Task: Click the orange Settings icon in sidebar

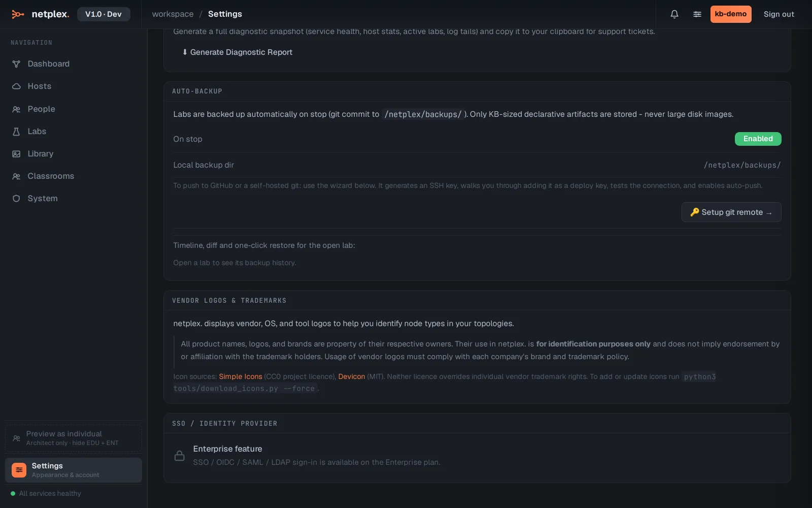Action: [19, 470]
